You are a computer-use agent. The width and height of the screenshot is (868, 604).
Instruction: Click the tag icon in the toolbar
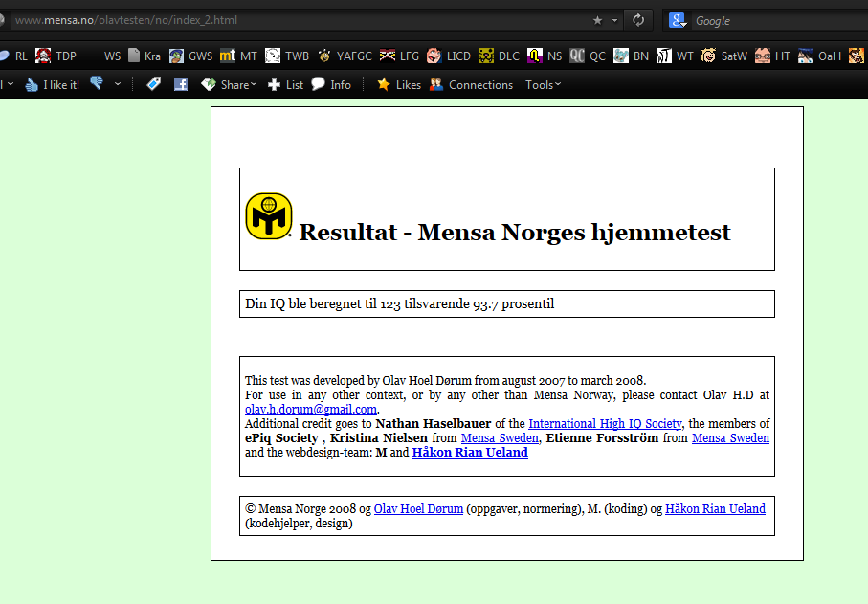coord(153,84)
